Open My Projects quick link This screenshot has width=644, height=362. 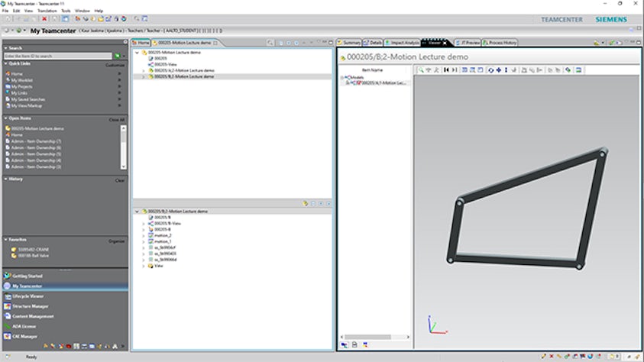coord(21,86)
